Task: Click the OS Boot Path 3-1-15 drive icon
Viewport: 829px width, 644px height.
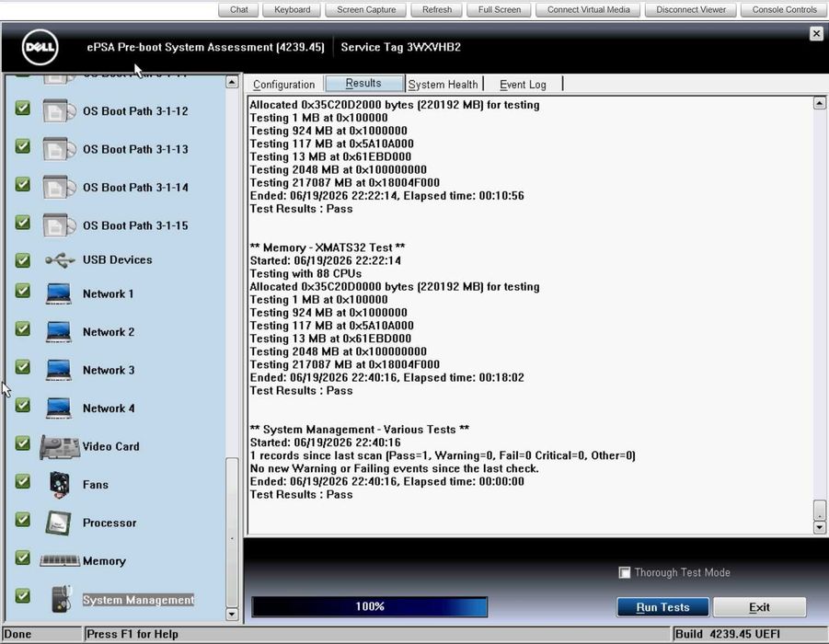Action: tap(58, 225)
